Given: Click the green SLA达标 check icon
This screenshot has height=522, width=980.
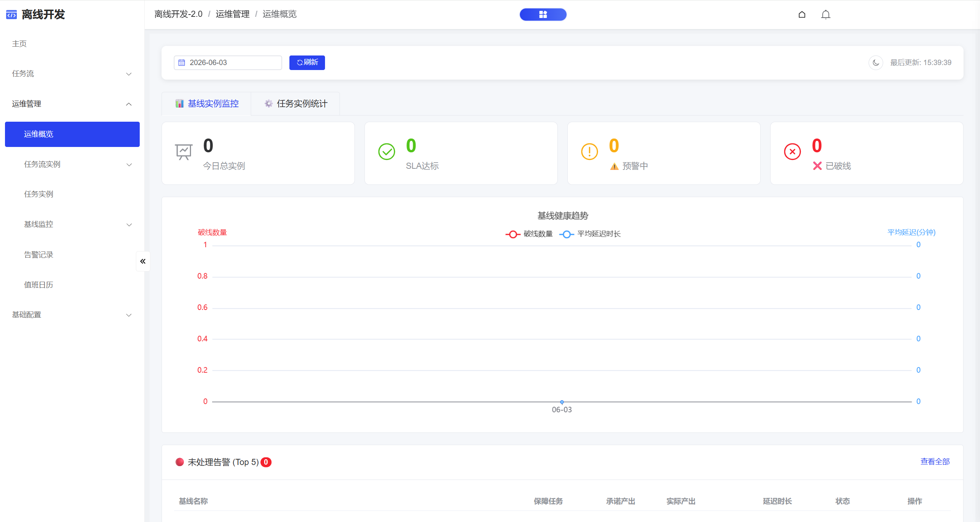Looking at the screenshot, I should point(387,152).
